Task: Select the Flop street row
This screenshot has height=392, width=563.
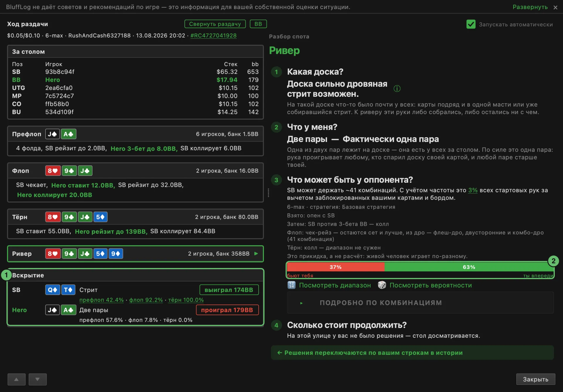Action: tap(135, 171)
